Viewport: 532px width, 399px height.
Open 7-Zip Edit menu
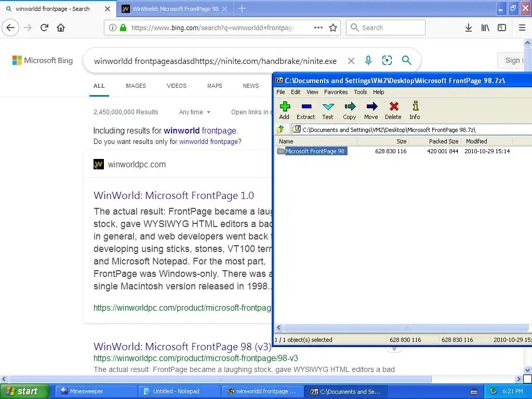coord(296,92)
